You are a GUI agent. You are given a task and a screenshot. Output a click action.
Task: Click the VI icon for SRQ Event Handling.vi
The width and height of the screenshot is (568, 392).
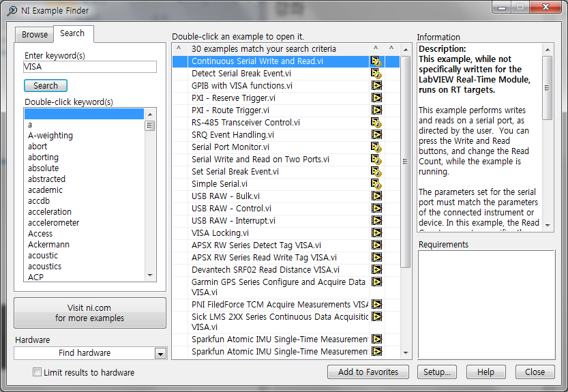[376, 135]
